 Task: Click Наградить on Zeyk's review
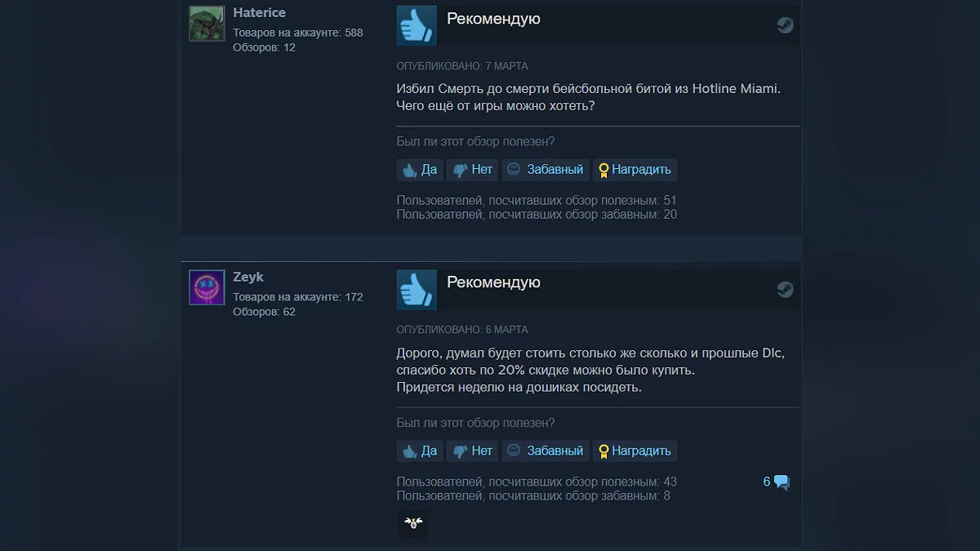(x=635, y=451)
